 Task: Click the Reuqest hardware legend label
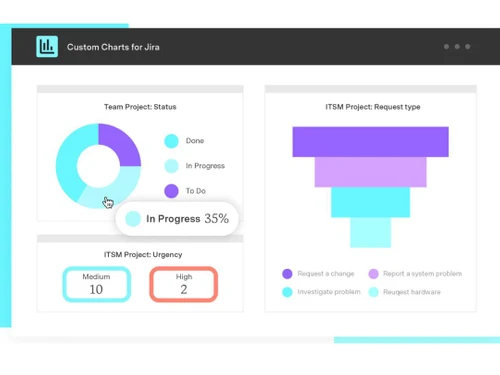click(412, 292)
